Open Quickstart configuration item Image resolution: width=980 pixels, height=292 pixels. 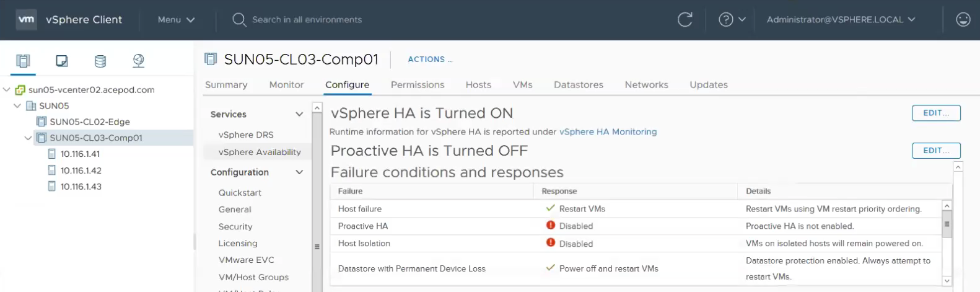pos(240,193)
